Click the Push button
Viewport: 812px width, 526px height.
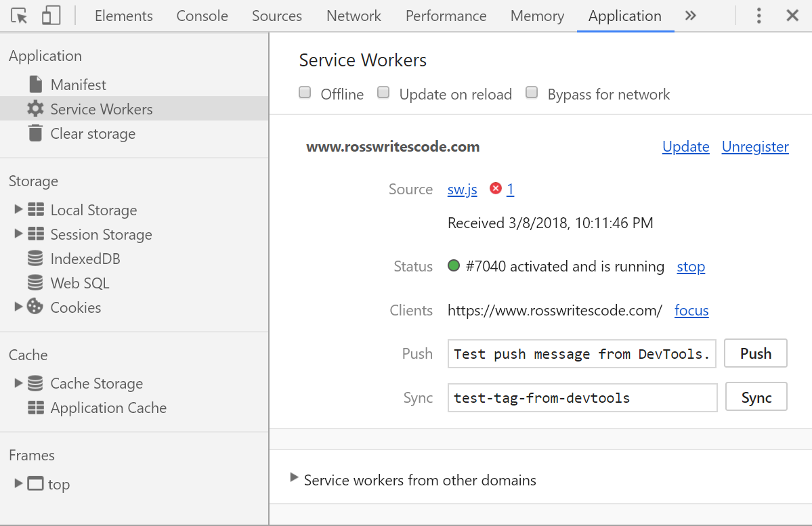point(754,353)
